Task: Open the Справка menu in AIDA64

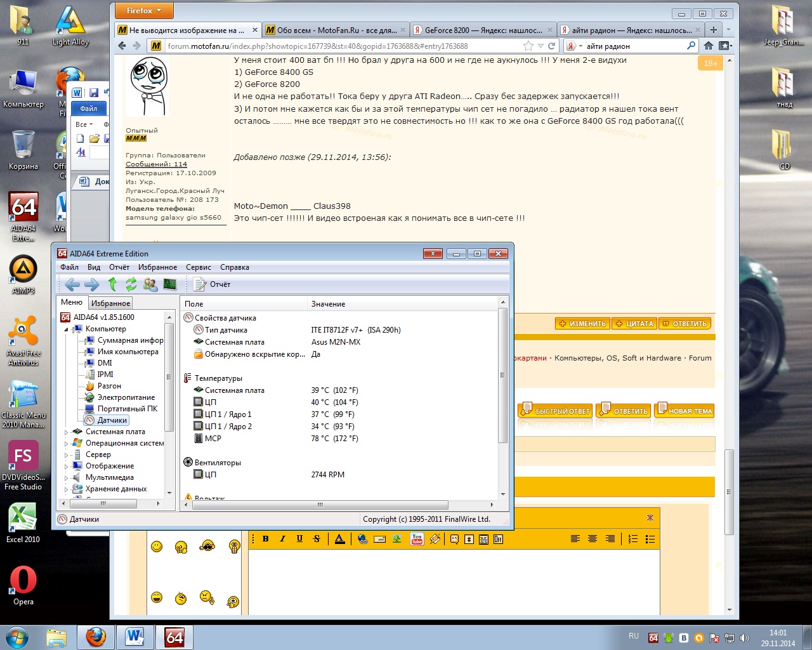Action: [235, 267]
